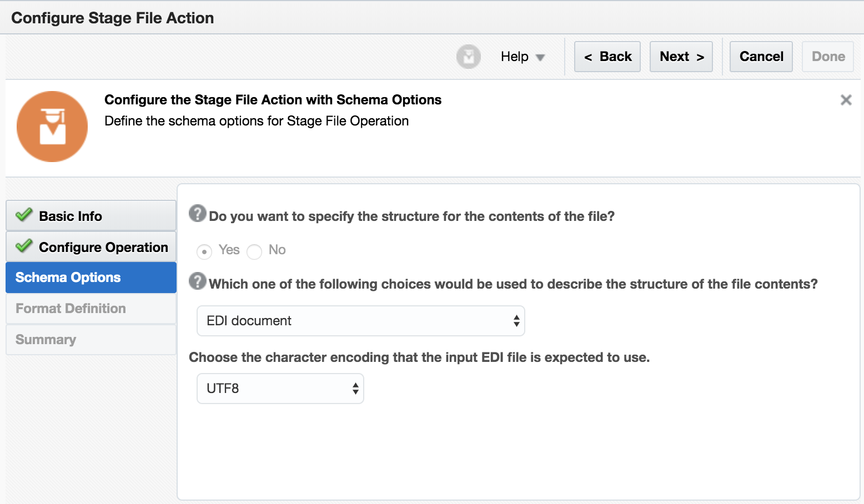Click the Back button
This screenshot has width=864, height=504.
[x=607, y=57]
